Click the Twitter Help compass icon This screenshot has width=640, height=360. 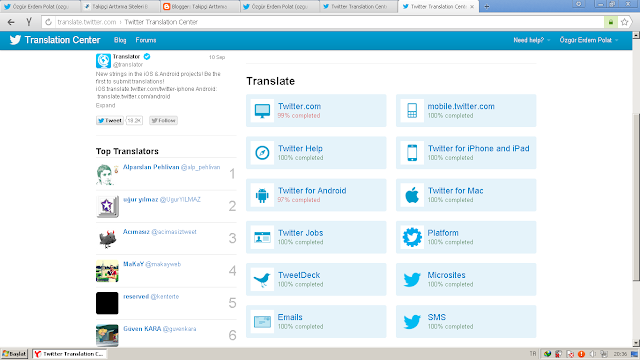point(262,153)
